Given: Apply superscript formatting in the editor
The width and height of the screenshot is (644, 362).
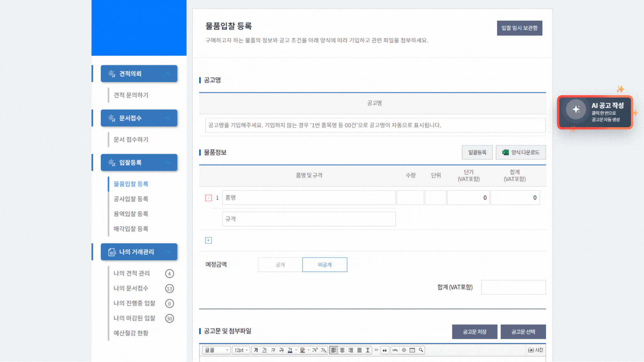Looking at the screenshot, I should point(314,350).
